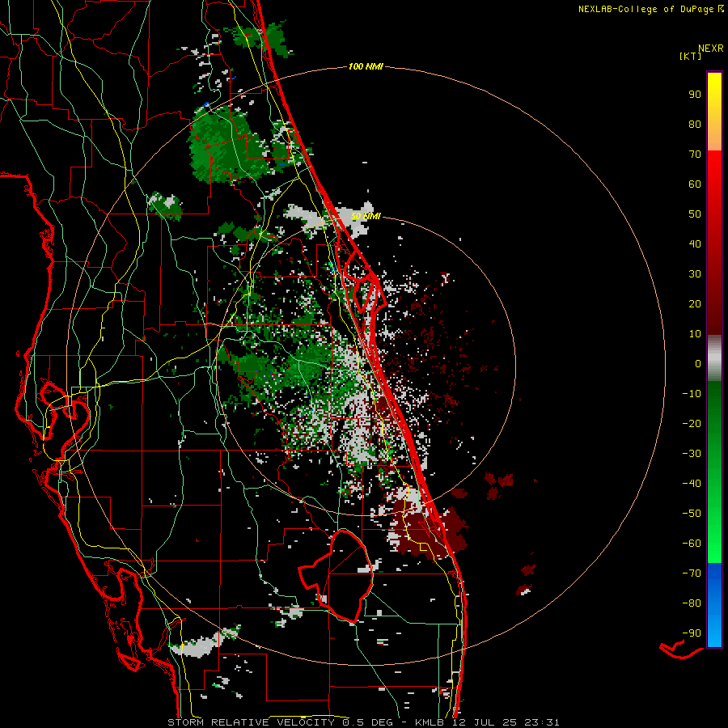The width and height of the screenshot is (728, 728).
Task: Click the -10 value on the velocity scale
Action: pyautogui.click(x=692, y=394)
